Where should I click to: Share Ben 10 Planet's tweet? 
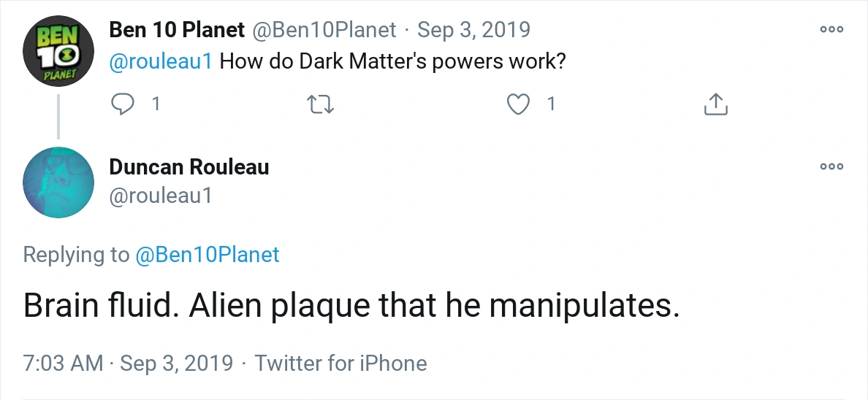pos(715,104)
